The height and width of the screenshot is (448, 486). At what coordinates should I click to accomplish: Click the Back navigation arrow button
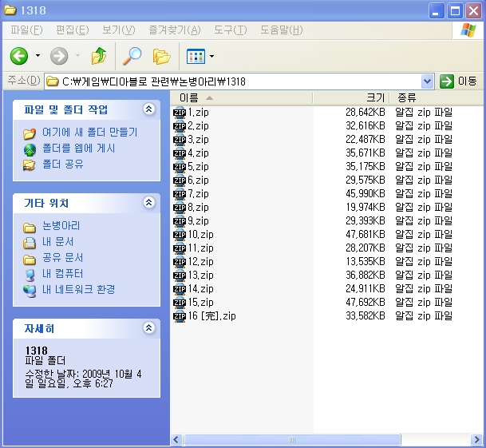(18, 56)
